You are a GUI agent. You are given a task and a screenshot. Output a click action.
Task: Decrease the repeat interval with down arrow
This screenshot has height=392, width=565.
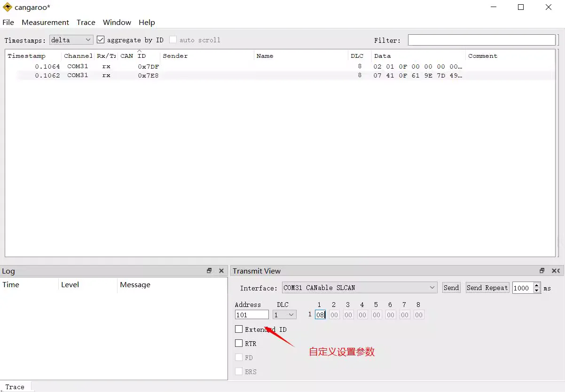pos(537,290)
